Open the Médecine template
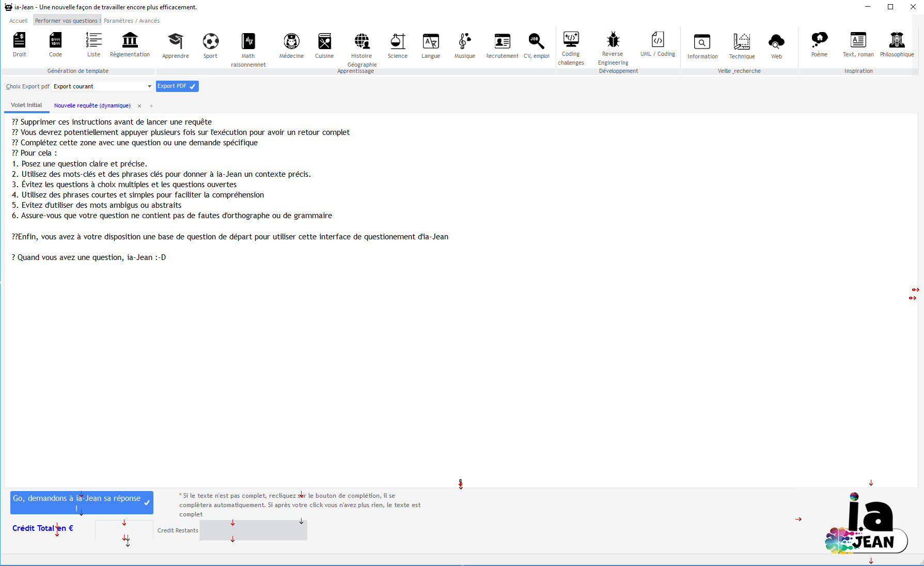 [291, 45]
